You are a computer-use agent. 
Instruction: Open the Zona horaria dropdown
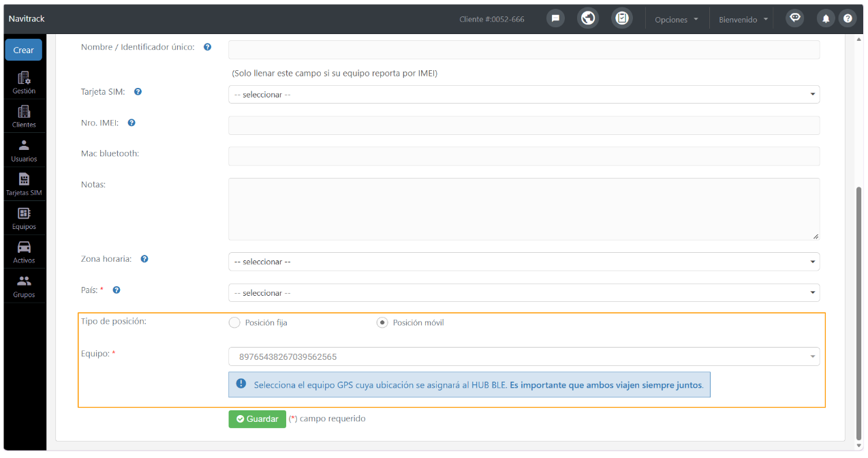click(524, 262)
